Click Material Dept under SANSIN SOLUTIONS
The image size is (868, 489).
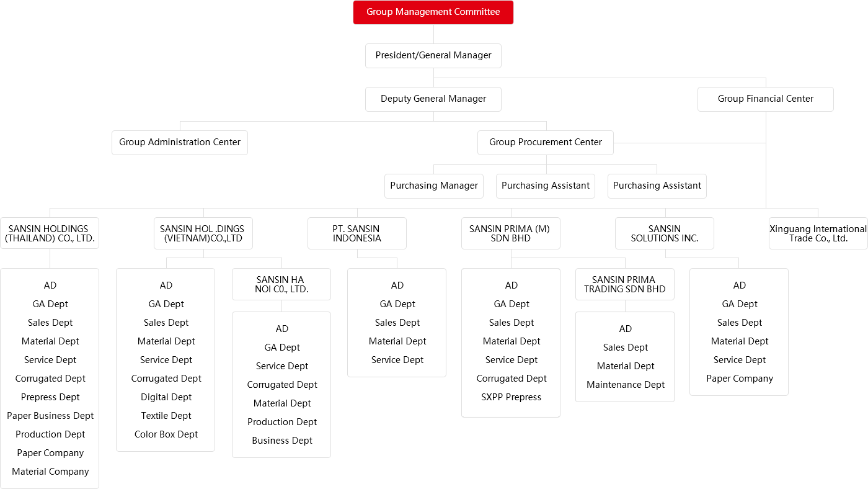pos(740,341)
